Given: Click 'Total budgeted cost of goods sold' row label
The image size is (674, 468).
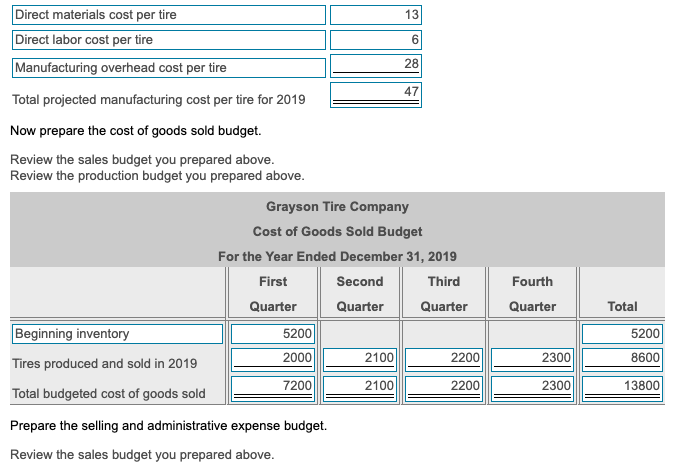Looking at the screenshot, I should point(109,394).
